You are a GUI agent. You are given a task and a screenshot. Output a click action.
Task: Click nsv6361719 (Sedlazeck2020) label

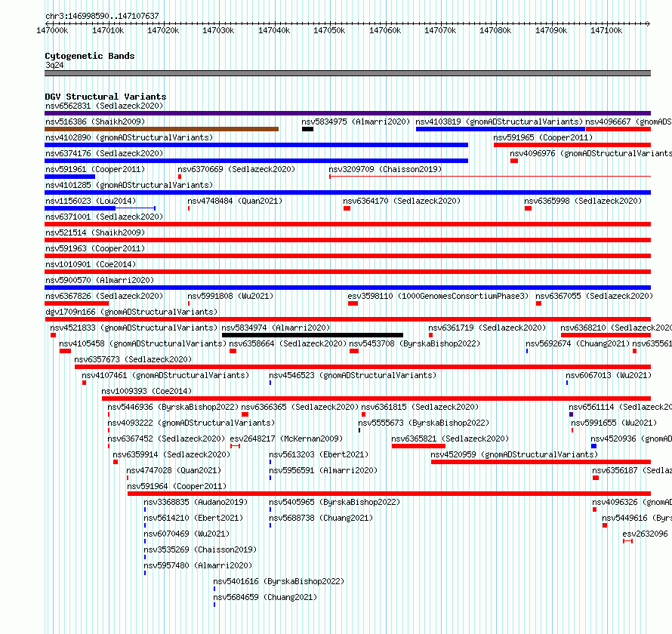click(x=487, y=328)
